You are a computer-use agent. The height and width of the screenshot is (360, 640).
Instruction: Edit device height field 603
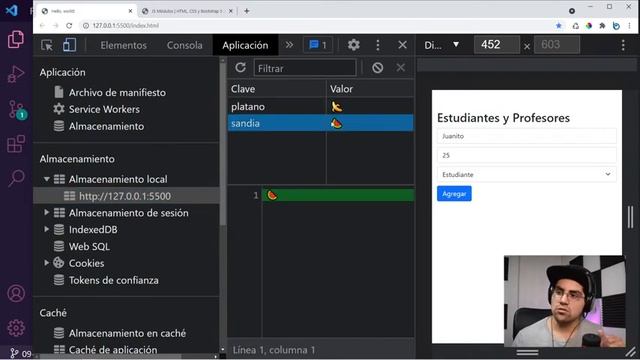coord(557,44)
